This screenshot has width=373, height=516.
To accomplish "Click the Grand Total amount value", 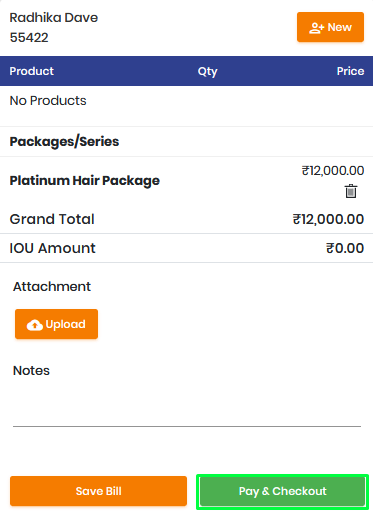I will 328,219.
